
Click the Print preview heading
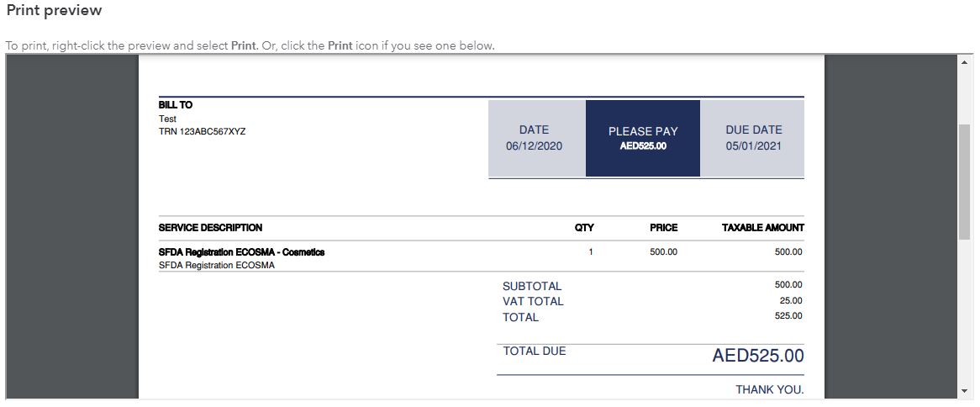54,11
